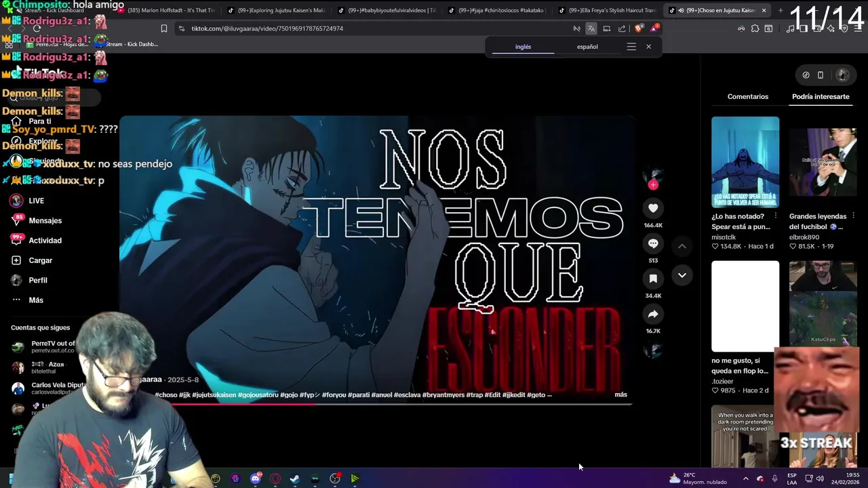Click the weather widget in the taskbar
The height and width of the screenshot is (488, 868).
click(x=698, y=479)
